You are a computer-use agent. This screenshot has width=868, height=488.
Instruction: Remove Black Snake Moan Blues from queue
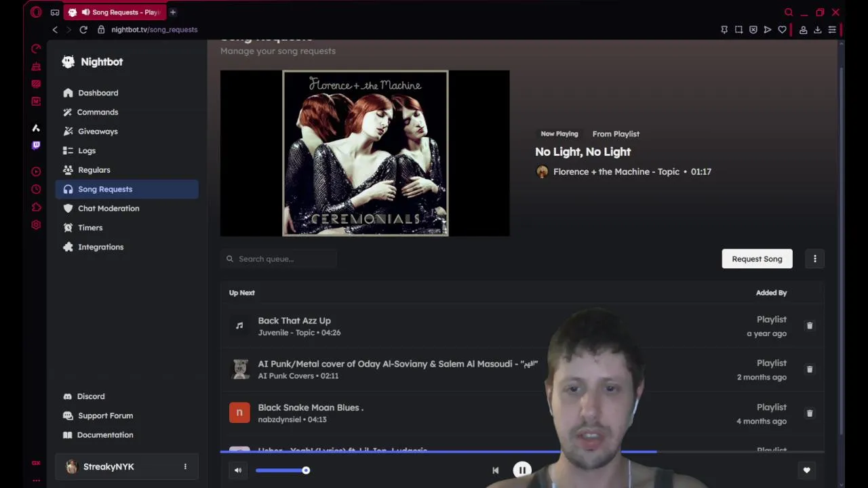tap(809, 413)
